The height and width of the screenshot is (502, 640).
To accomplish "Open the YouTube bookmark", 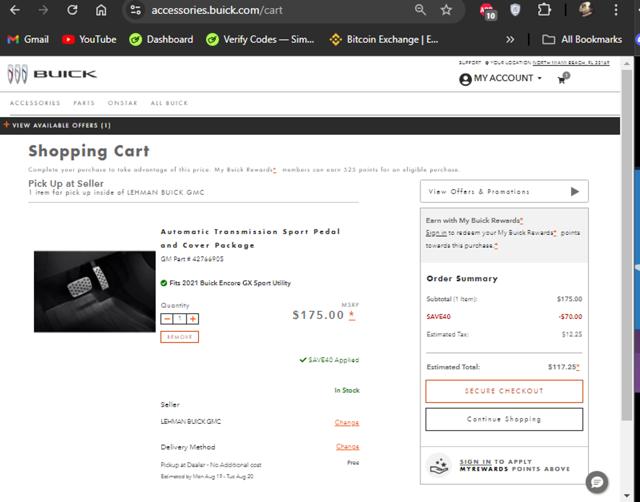I will 89,40.
